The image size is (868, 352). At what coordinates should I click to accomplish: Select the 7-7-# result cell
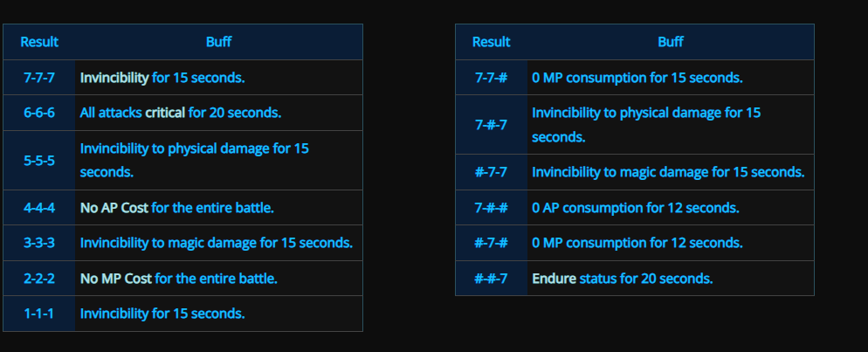(x=491, y=78)
